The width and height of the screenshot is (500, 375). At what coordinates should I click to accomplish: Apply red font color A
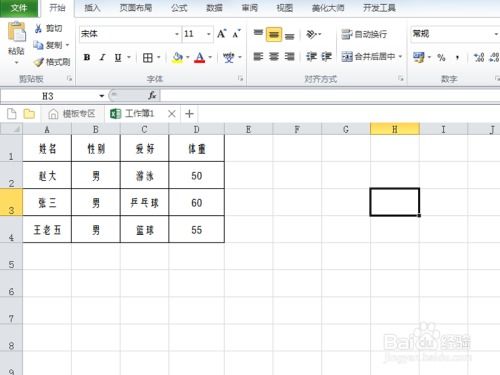[x=199, y=57]
